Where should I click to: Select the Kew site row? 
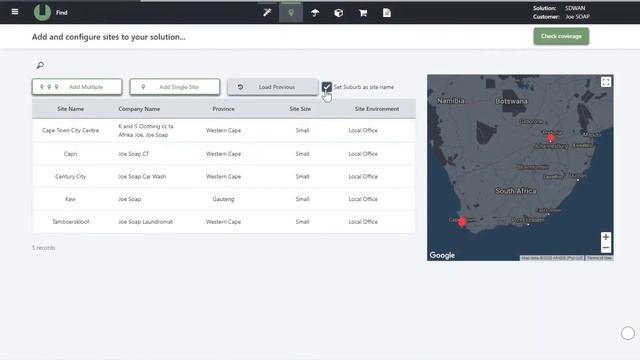pyautogui.click(x=224, y=199)
